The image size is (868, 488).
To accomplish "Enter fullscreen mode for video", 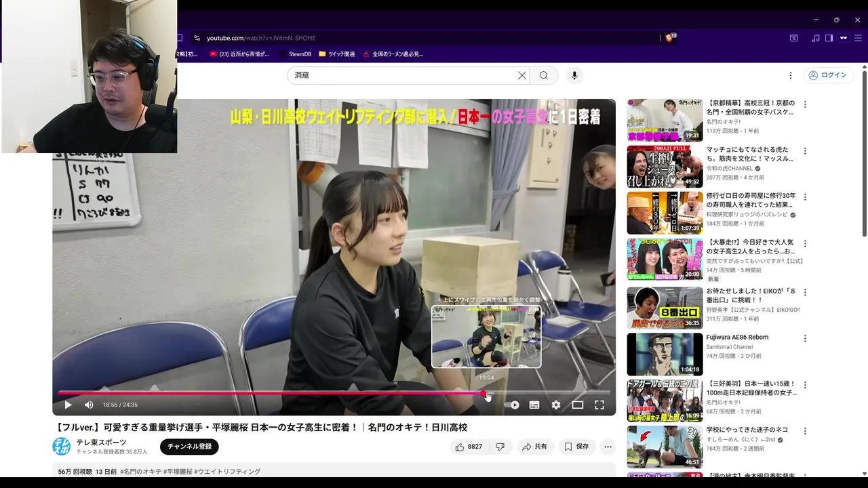I will click(x=599, y=405).
